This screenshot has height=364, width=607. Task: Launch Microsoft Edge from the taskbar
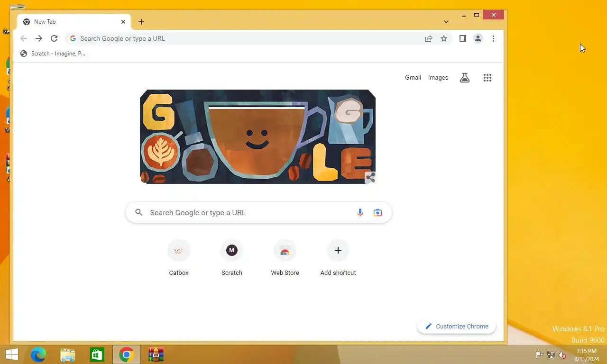(x=38, y=355)
